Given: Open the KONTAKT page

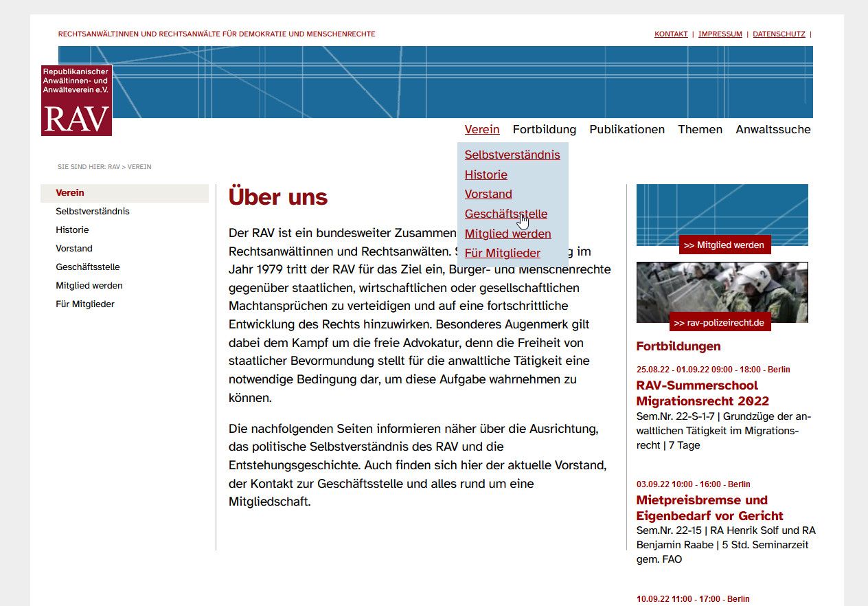Looking at the screenshot, I should [x=670, y=34].
